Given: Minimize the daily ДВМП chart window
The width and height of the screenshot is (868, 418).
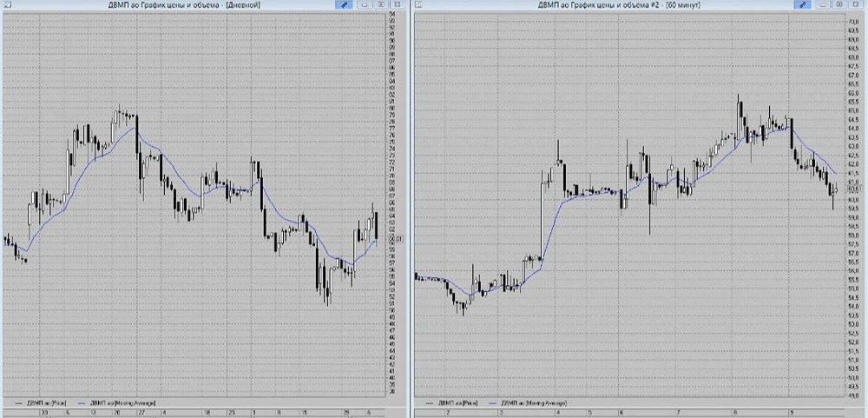Looking at the screenshot, I should click(365, 4).
